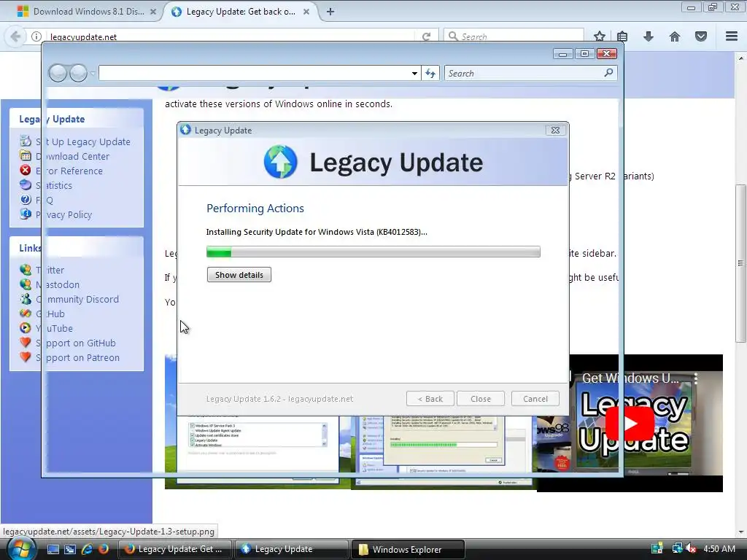The image size is (747, 560).
Task: Click the installation progress bar
Action: (373, 252)
